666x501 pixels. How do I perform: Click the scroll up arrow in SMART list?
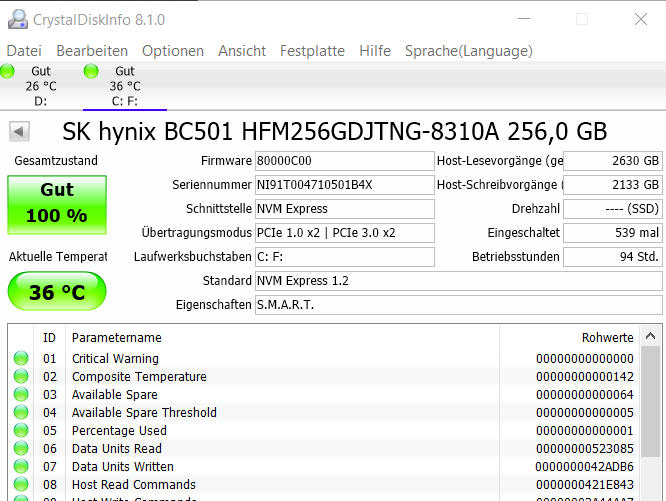click(x=650, y=336)
